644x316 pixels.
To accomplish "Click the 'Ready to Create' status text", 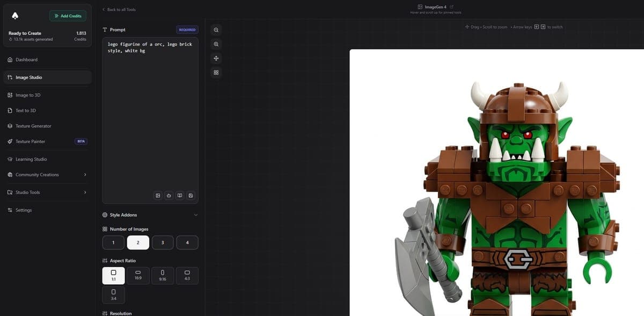I will 25,33.
